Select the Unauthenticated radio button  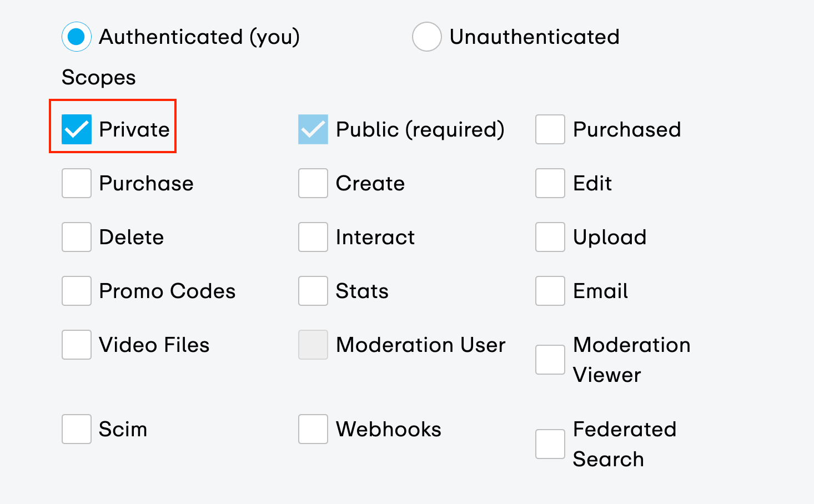pos(426,37)
